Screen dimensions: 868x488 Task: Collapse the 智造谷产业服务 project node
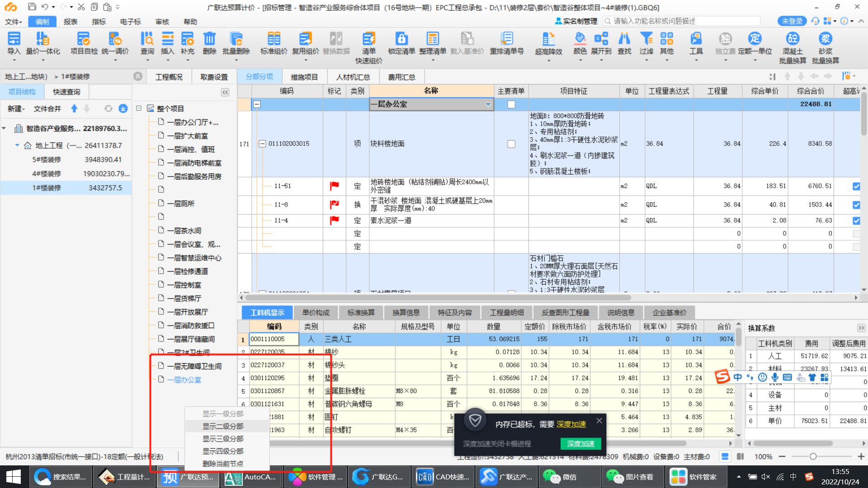[x=4, y=128]
